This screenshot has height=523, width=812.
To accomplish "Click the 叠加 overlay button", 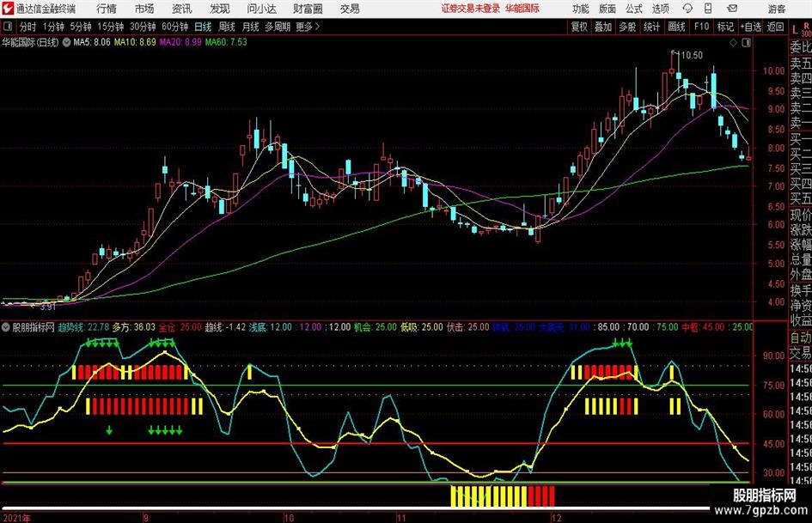I will [x=603, y=27].
